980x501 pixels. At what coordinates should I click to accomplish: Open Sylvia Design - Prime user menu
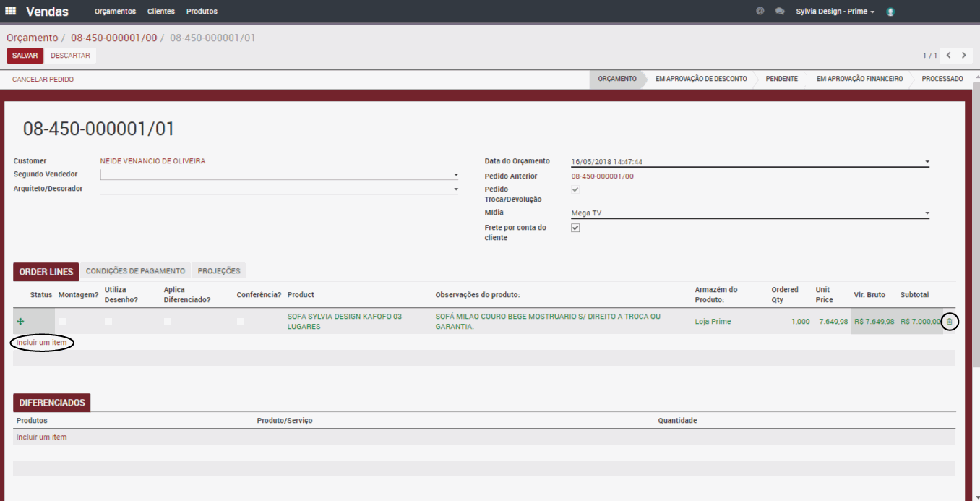(835, 12)
